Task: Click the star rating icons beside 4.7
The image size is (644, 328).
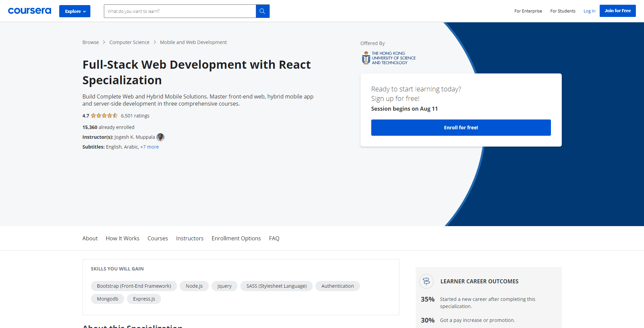Action: [x=104, y=115]
